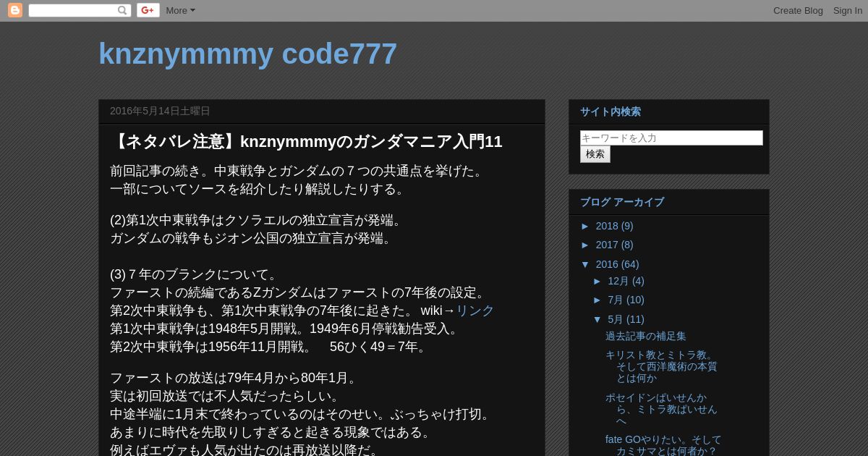Collapse the 2016 archive arrow
Viewport: 868px width, 456px height.
point(586,264)
